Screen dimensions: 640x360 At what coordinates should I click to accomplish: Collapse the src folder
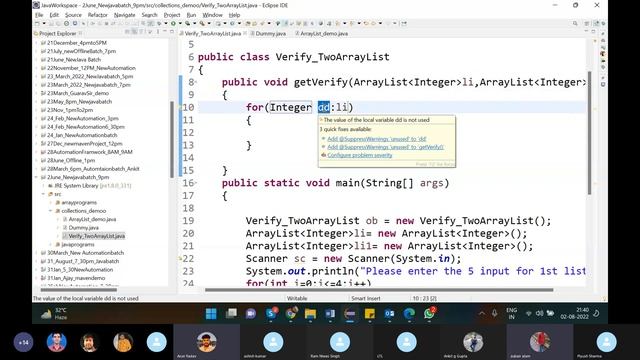(x=43, y=194)
